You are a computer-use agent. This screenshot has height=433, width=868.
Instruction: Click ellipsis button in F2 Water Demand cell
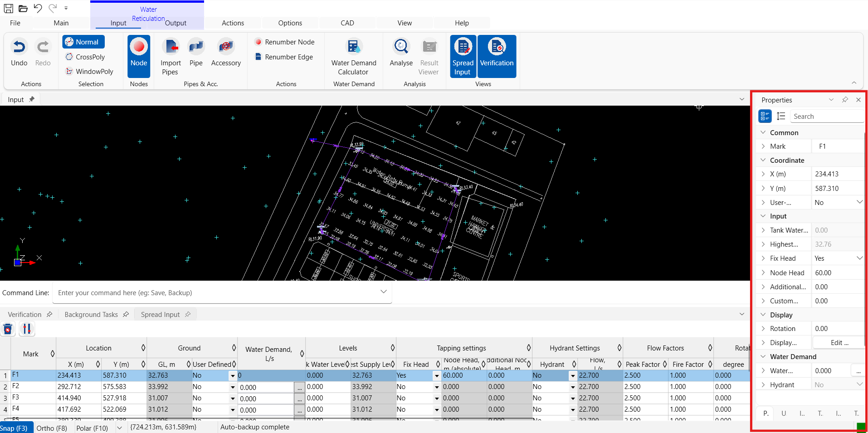[x=299, y=387]
